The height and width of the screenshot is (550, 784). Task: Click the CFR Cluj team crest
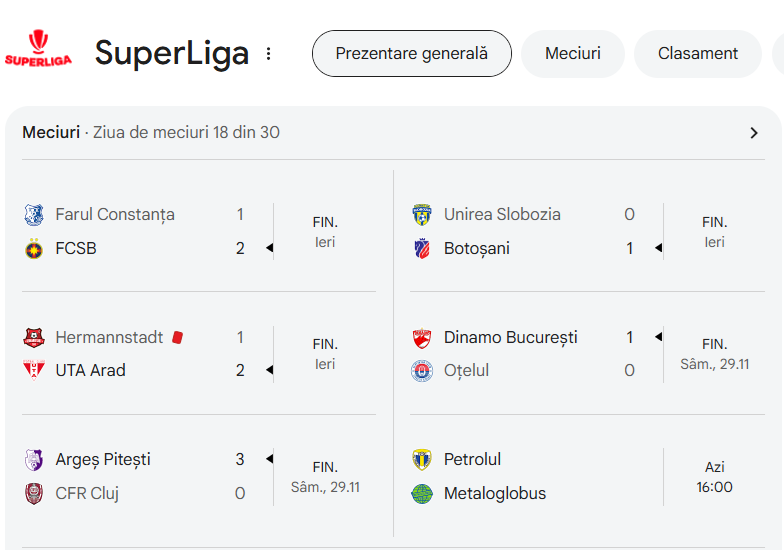[x=34, y=493]
